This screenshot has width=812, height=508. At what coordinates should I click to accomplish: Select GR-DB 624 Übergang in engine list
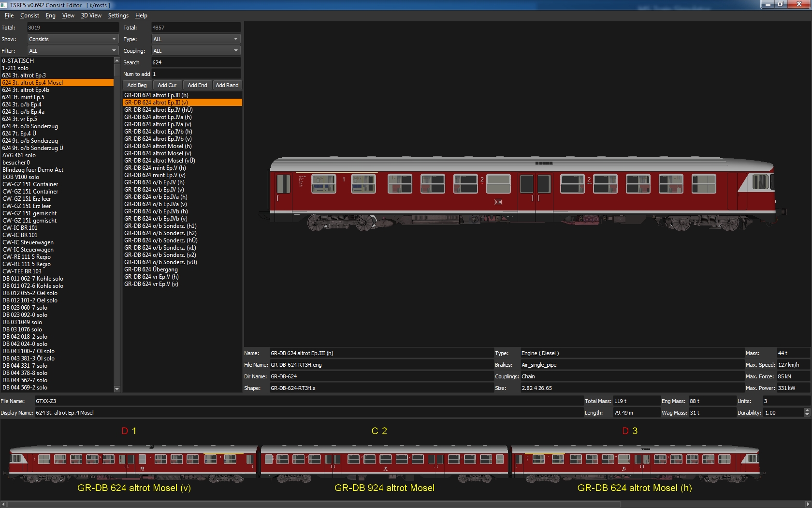pyautogui.click(x=151, y=269)
